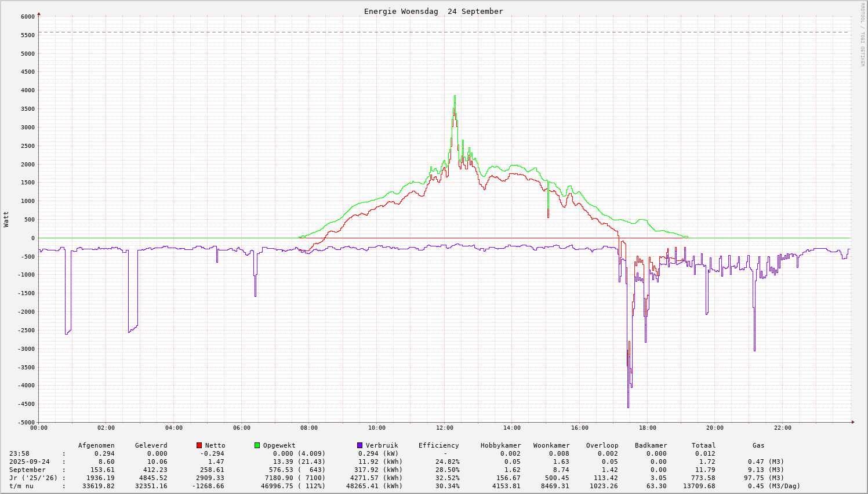Click the Overloop column header
This screenshot has height=494, width=868.
point(602,445)
